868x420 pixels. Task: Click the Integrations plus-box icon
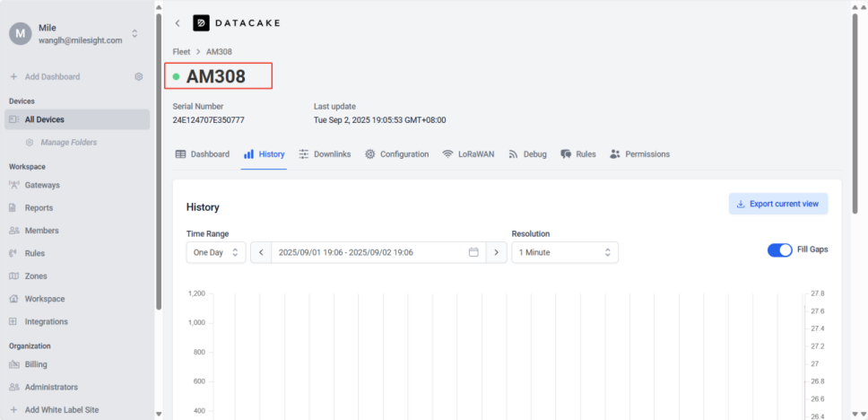pos(13,321)
